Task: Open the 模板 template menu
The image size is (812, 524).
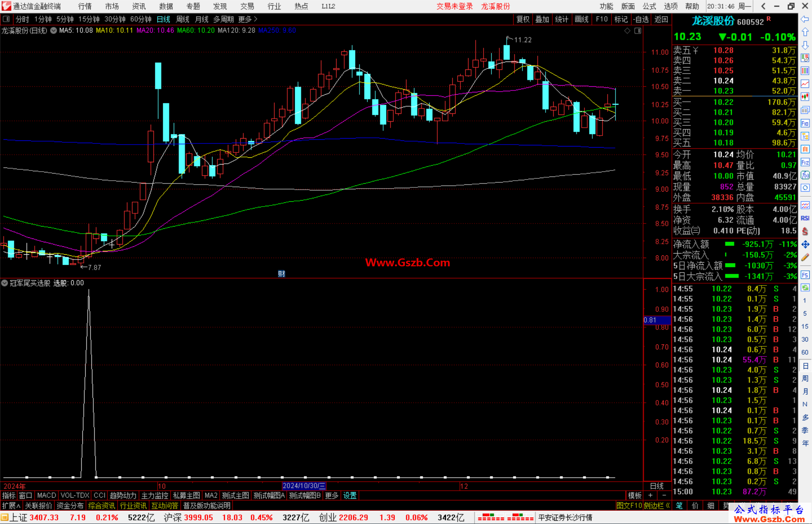Action: [x=635, y=495]
